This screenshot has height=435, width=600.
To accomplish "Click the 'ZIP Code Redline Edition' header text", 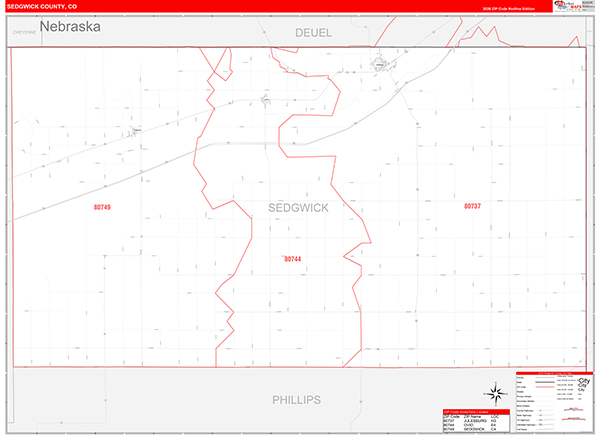I will tap(509, 9).
